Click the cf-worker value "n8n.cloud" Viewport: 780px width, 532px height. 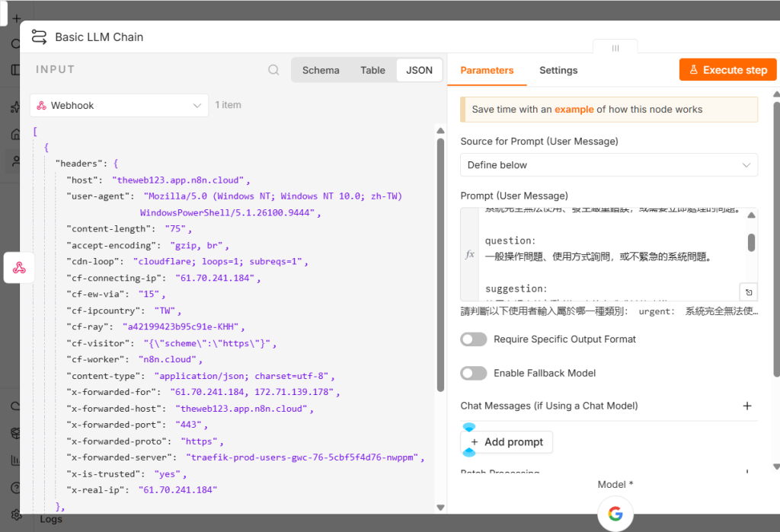point(168,359)
